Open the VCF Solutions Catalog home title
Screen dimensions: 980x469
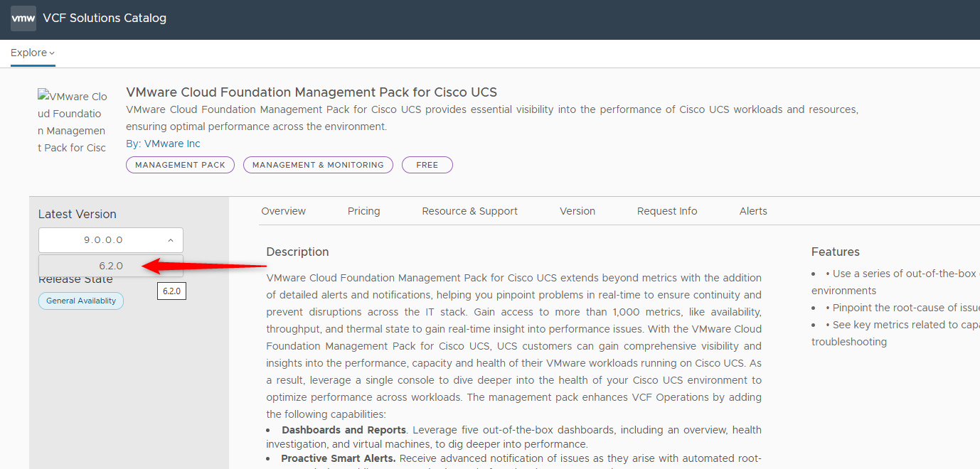coord(105,18)
